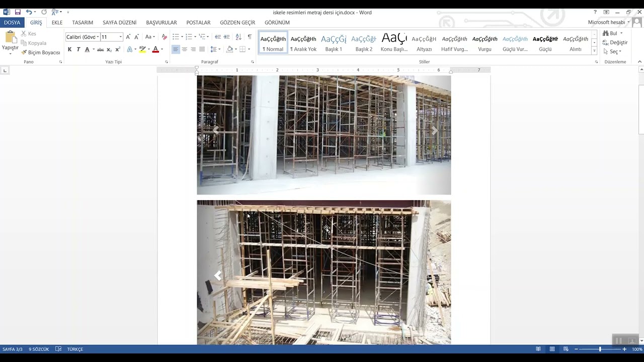Open the font name dropdown (Calibri)
Viewport: 644px width, 362px height.
pos(98,37)
